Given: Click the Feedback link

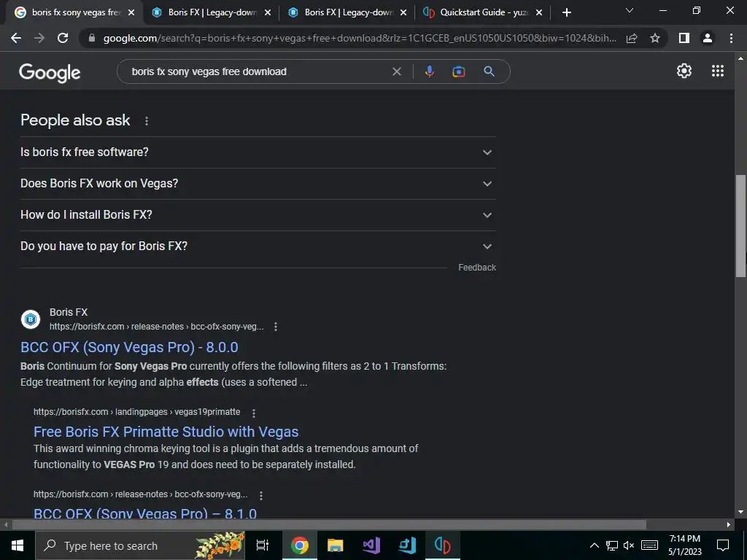Looking at the screenshot, I should point(477,268).
